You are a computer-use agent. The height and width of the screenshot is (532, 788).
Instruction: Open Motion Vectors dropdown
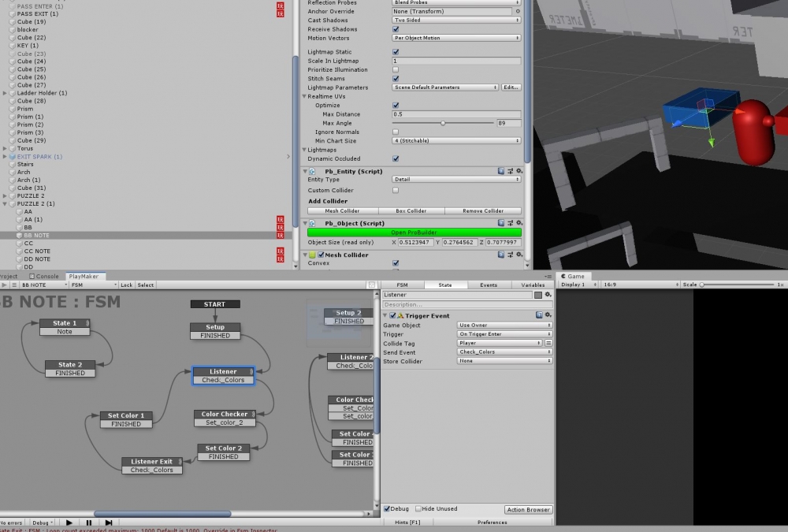456,38
